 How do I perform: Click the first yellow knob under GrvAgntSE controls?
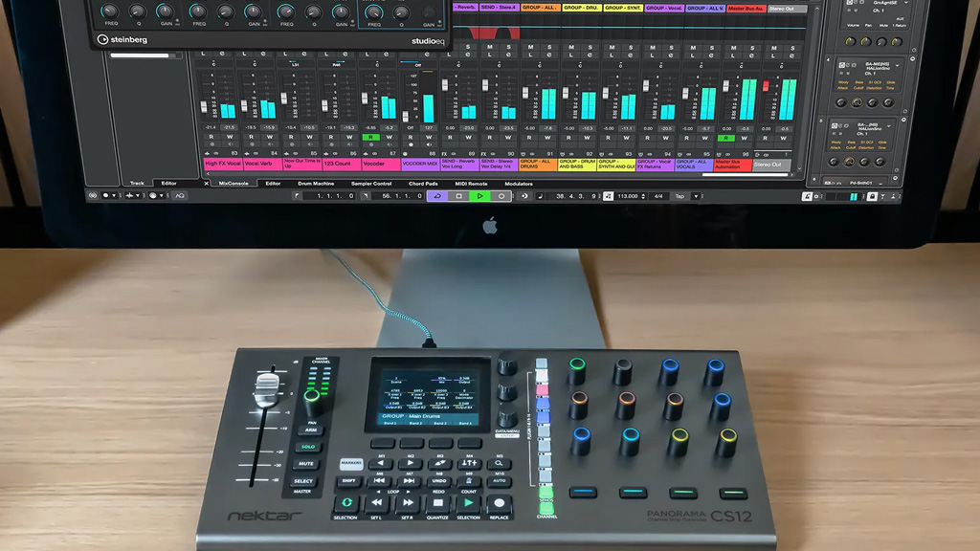tap(850, 42)
